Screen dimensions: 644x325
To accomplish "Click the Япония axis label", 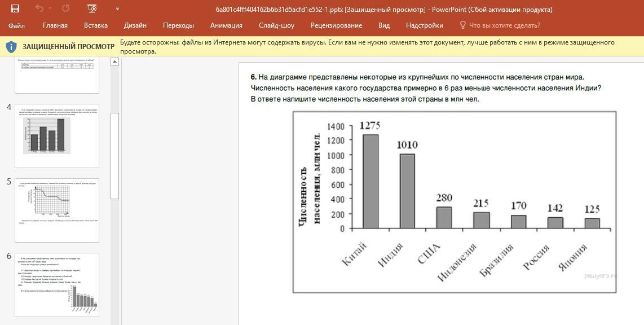I will point(573,257).
